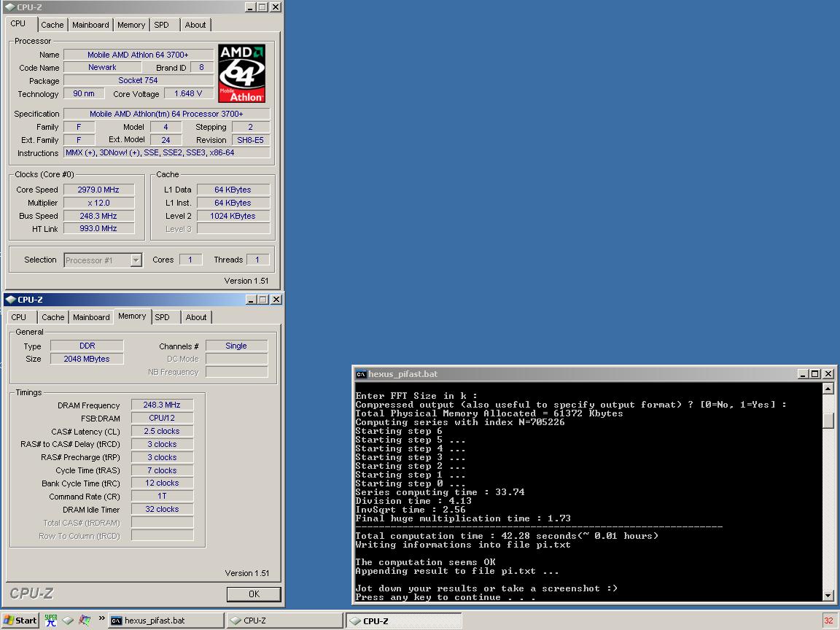Click the active bold CPU-Z taskbar button
Viewport: 840px width, 630px height.
click(403, 621)
